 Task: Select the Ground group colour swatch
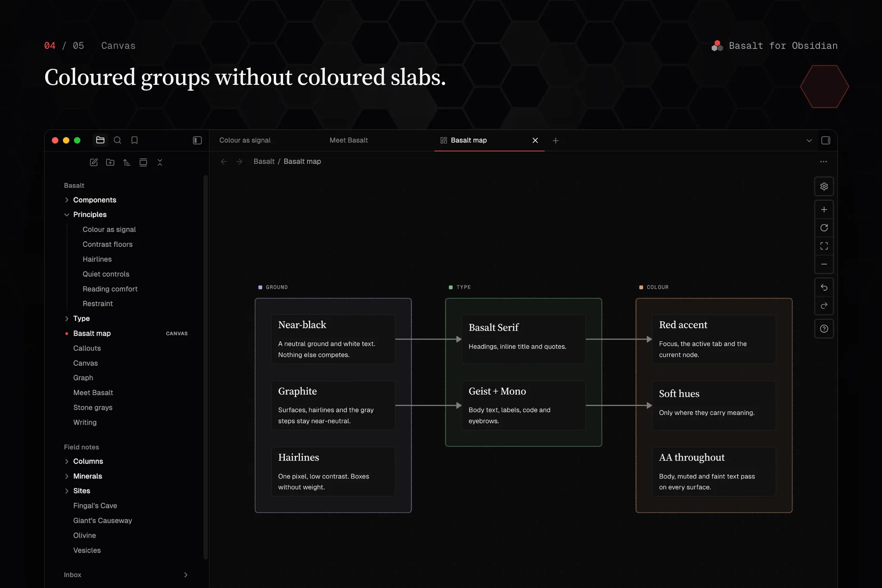click(x=260, y=287)
